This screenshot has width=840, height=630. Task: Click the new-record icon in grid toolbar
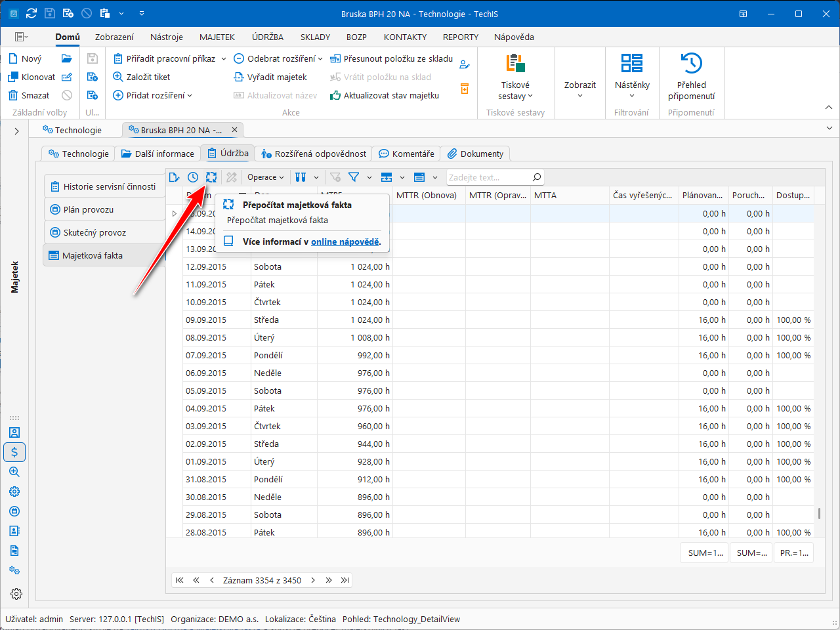(174, 177)
